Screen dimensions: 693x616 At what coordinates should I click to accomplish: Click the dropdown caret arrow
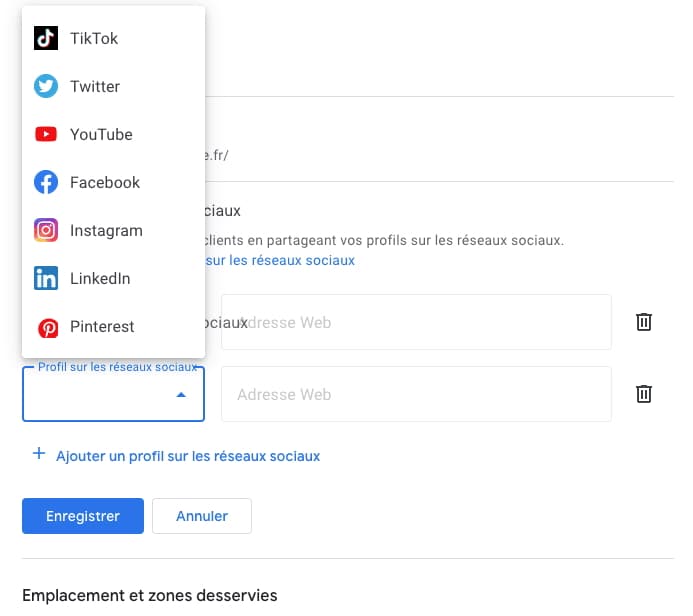[x=181, y=395]
